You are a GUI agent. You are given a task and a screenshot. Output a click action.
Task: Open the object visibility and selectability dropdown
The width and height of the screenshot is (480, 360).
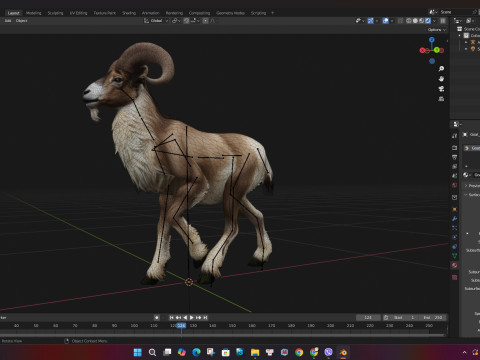coord(360,21)
